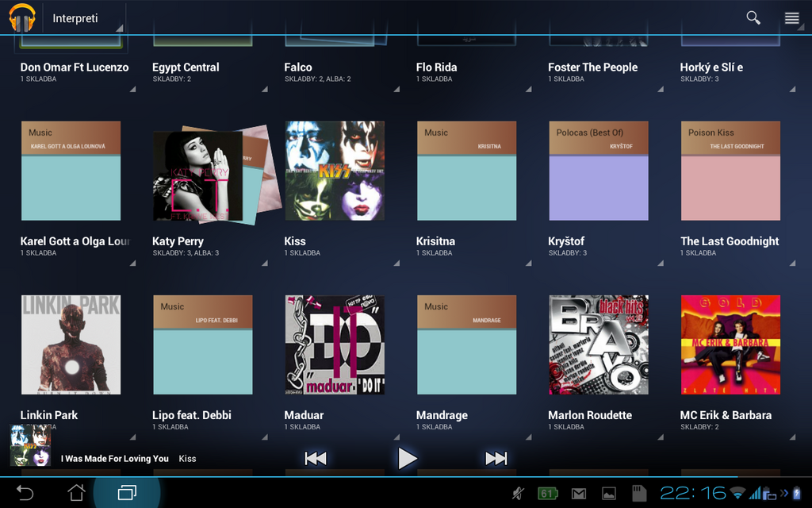This screenshot has height=508, width=812.
Task: Open the Gmail notification icon
Action: click(579, 494)
